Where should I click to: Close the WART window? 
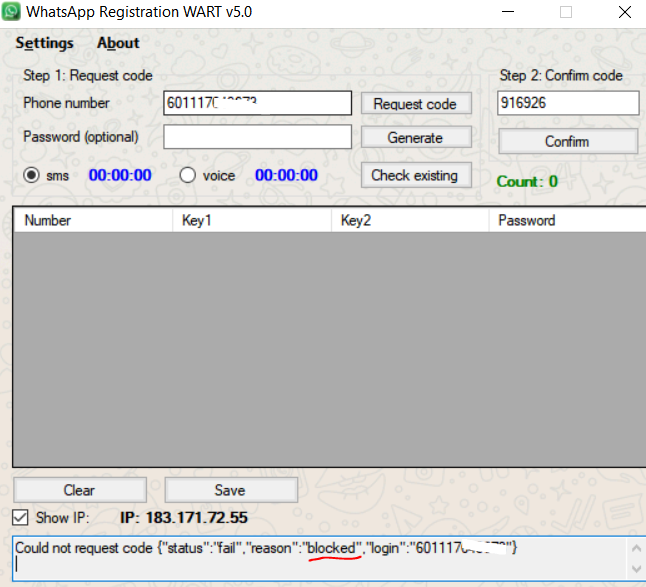625,12
